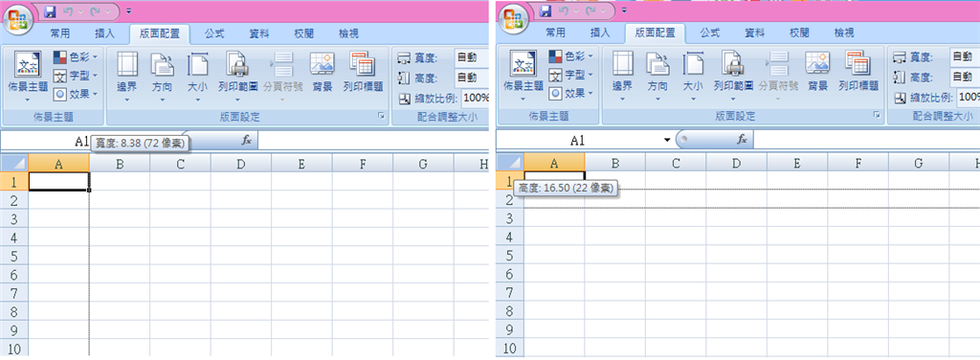Select column D header in left window
Image resolution: width=980 pixels, height=360 pixels.
tap(240, 164)
